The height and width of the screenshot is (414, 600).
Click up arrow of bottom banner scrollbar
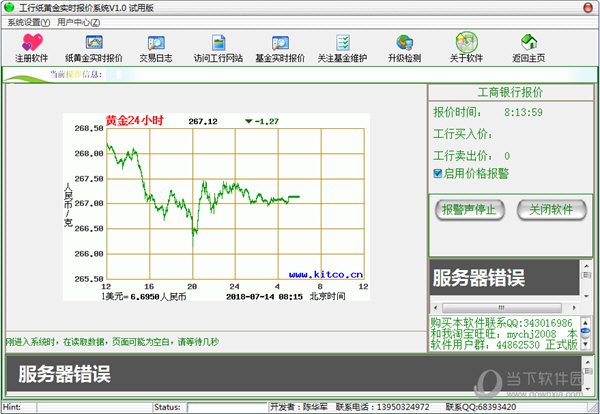coord(588,361)
